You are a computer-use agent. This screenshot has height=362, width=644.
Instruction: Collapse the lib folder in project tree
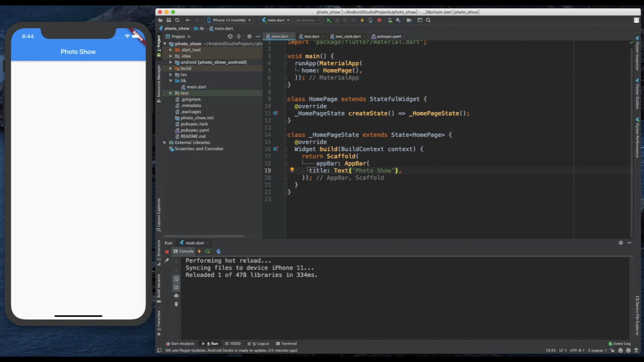(170, 81)
